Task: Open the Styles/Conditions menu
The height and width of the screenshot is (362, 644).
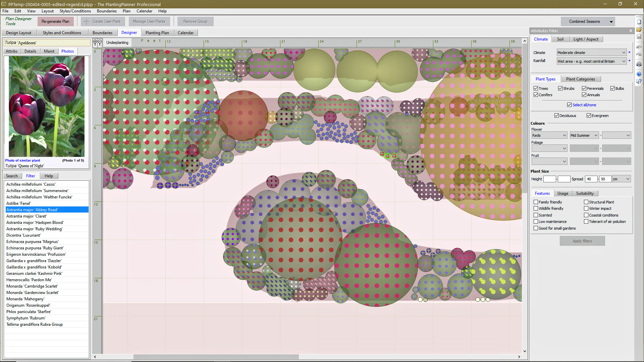Action: 75,11
